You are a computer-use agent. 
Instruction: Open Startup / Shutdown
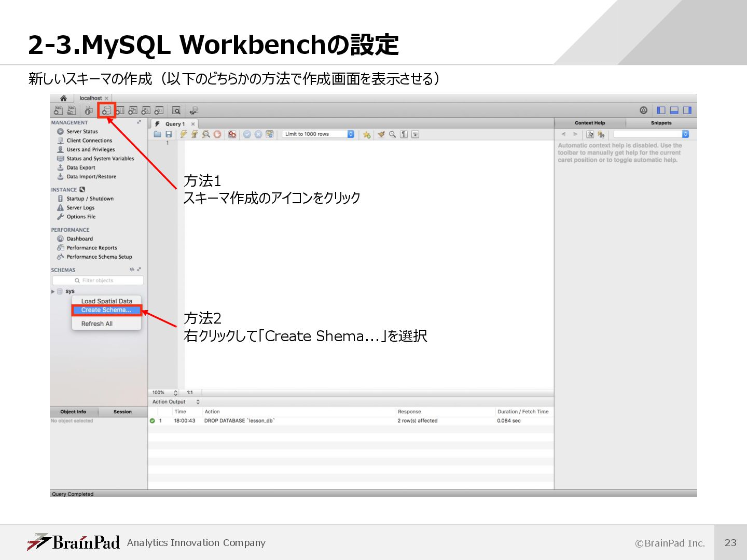click(86, 199)
